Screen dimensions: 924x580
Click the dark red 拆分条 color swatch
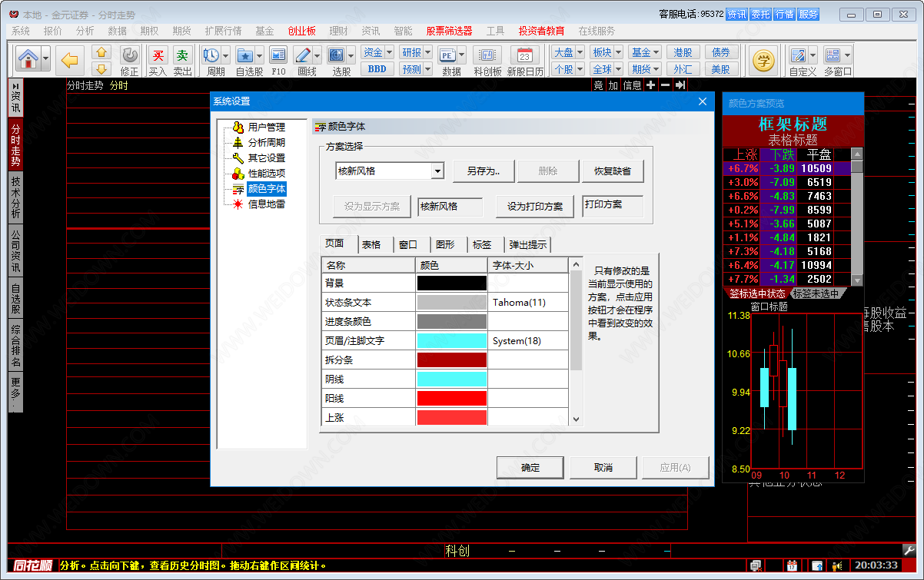pos(452,360)
